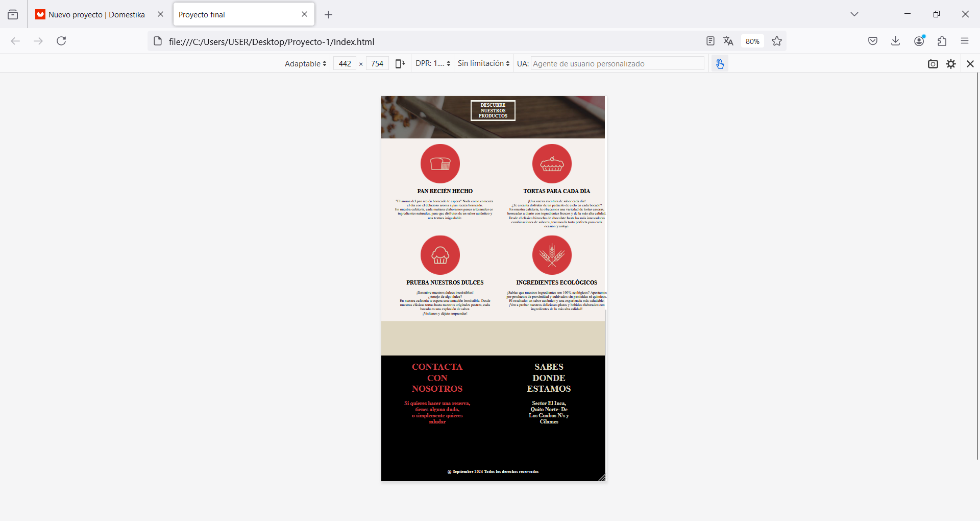The height and width of the screenshot is (521, 980).
Task: Open the DPR device pixel ratio dropdown
Action: pyautogui.click(x=433, y=64)
